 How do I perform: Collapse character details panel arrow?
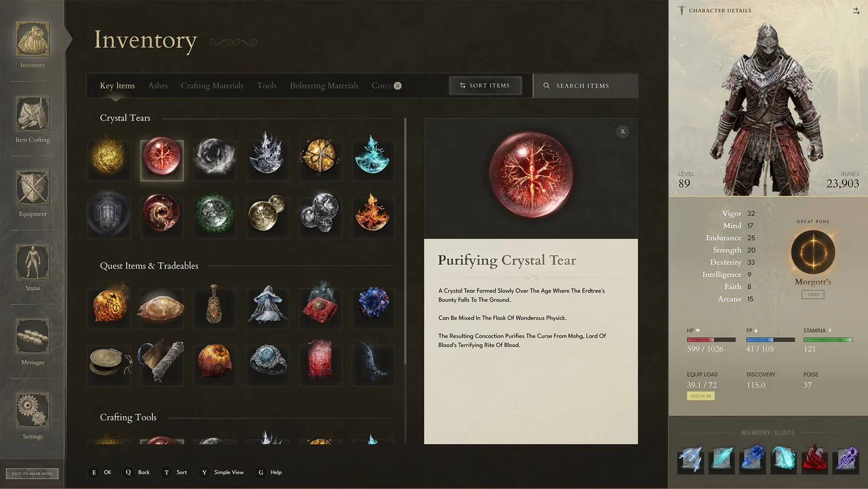click(x=856, y=11)
